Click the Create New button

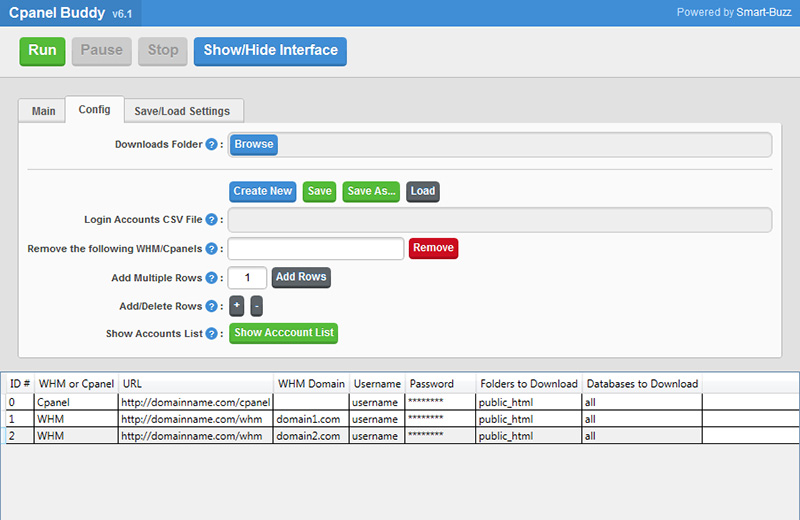(x=263, y=191)
